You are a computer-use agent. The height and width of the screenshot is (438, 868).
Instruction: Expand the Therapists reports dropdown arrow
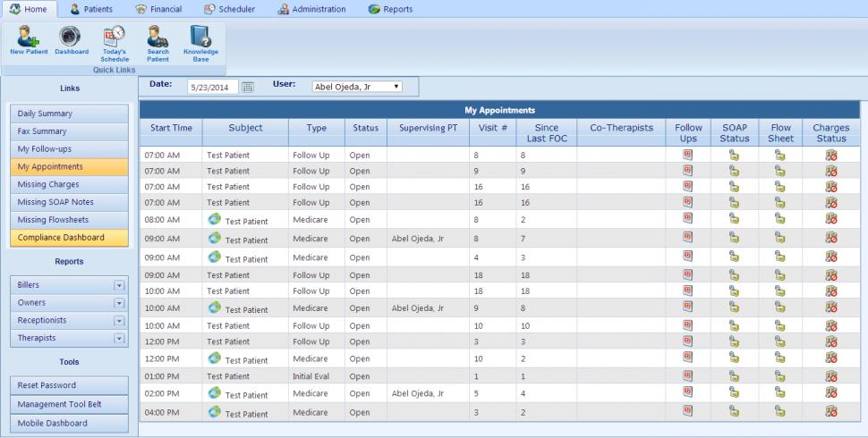pyautogui.click(x=118, y=338)
